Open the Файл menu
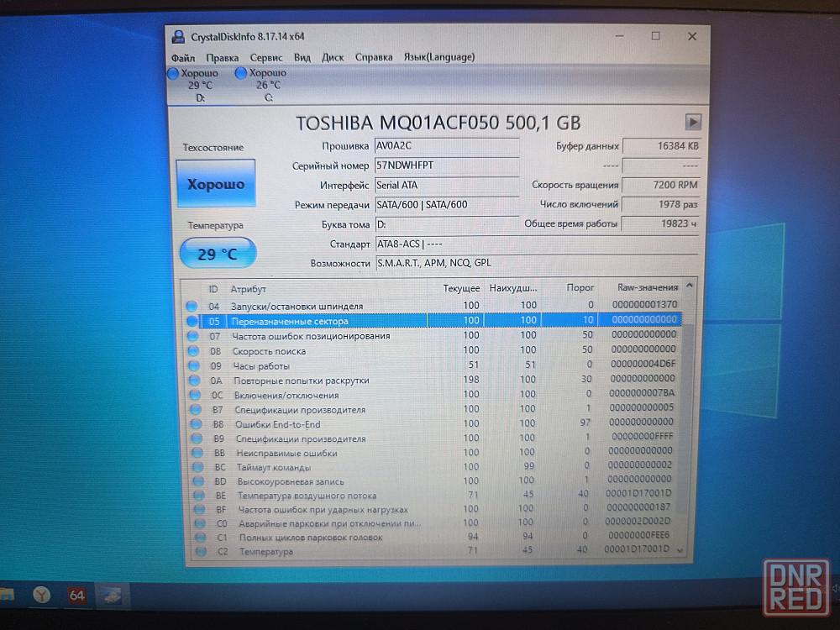Image resolution: width=840 pixels, height=630 pixels. pos(183,57)
